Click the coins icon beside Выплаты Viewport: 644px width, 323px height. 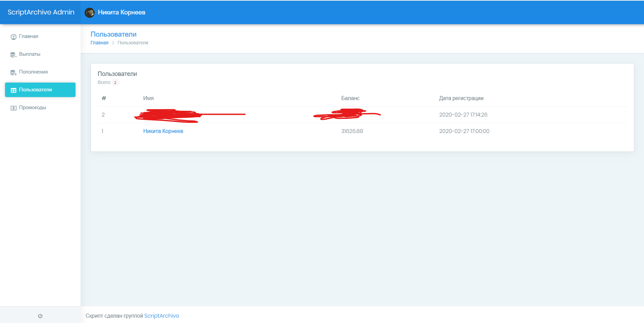13,55
